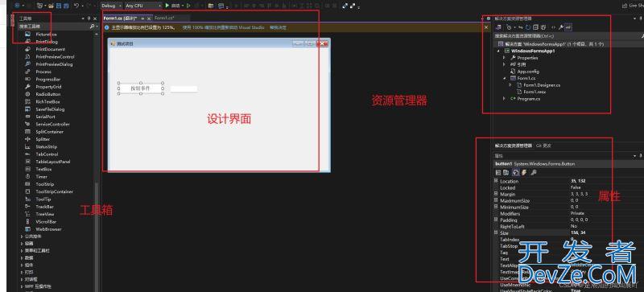Collapse the Form1.cs node
Viewport: 644px width, 292px height.
tap(505, 78)
